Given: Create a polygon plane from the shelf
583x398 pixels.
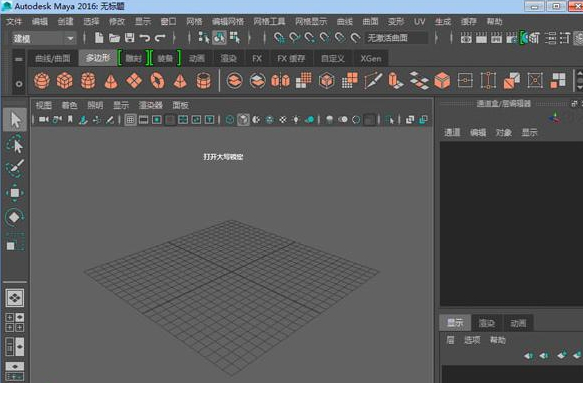Looking at the screenshot, I should [134, 81].
